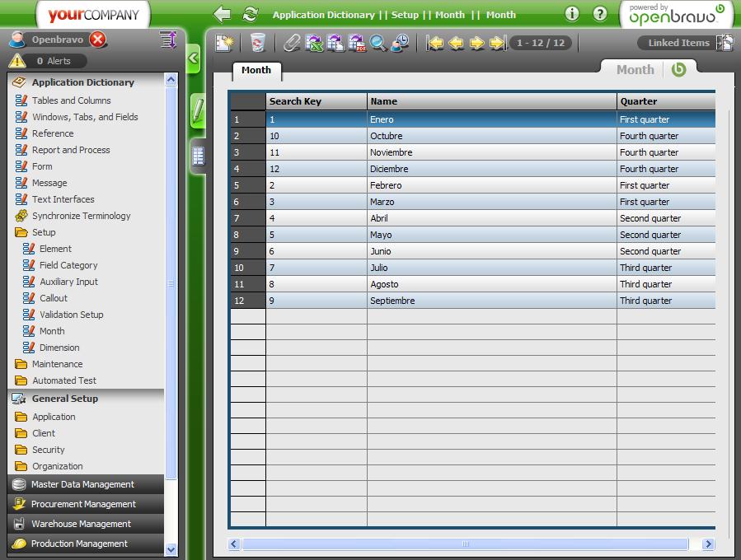
Task: Open the search magnifier icon
Action: 378,43
